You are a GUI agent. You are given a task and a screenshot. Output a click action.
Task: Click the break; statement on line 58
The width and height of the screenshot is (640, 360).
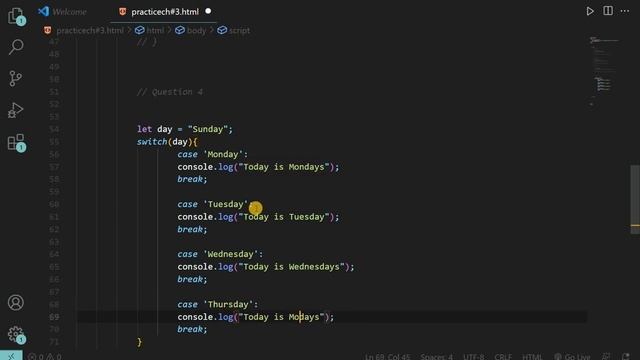pos(192,179)
